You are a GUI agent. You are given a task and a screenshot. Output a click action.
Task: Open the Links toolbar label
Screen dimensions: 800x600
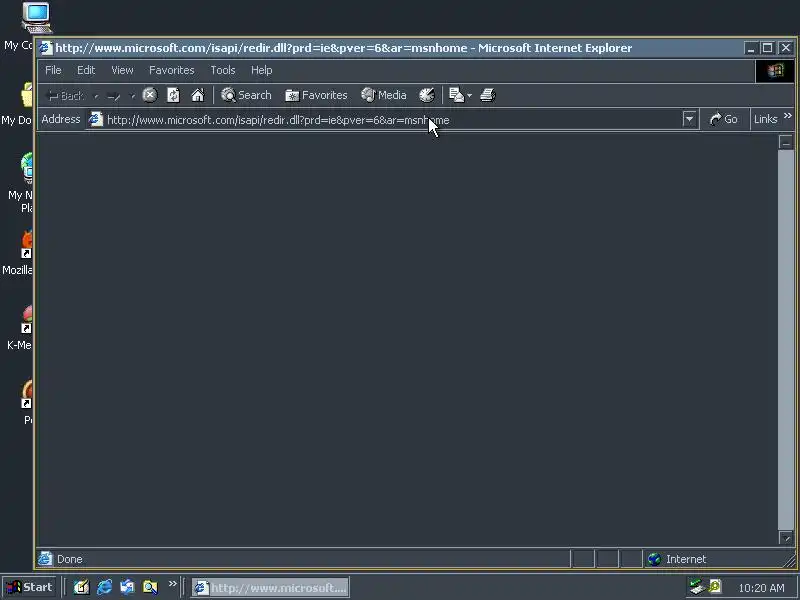765,119
